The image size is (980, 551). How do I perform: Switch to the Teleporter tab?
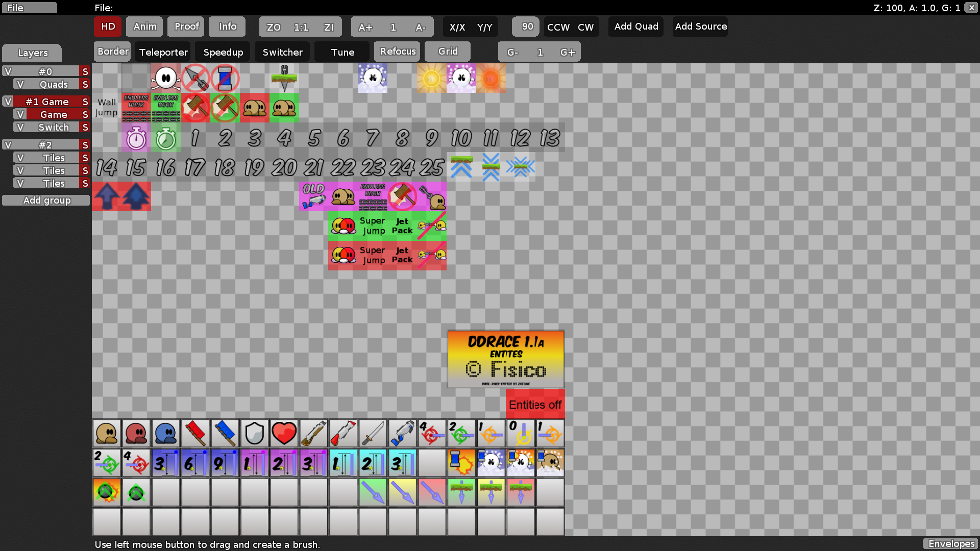(x=163, y=52)
